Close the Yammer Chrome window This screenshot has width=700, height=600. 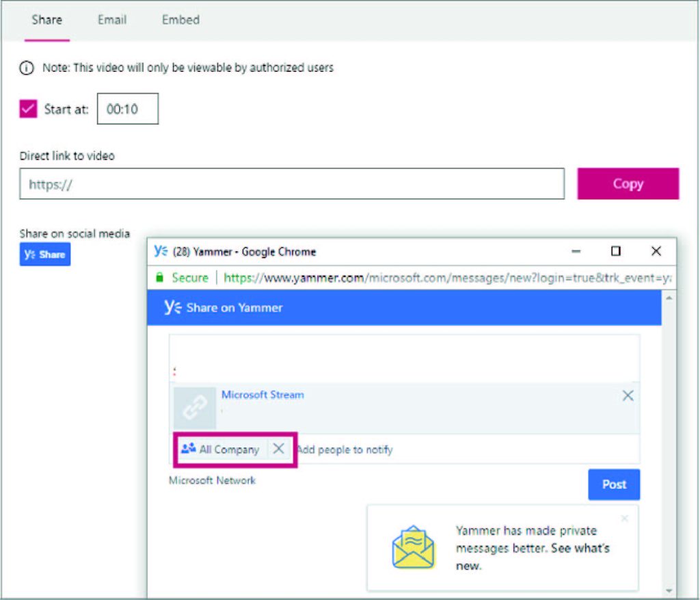[x=656, y=251]
